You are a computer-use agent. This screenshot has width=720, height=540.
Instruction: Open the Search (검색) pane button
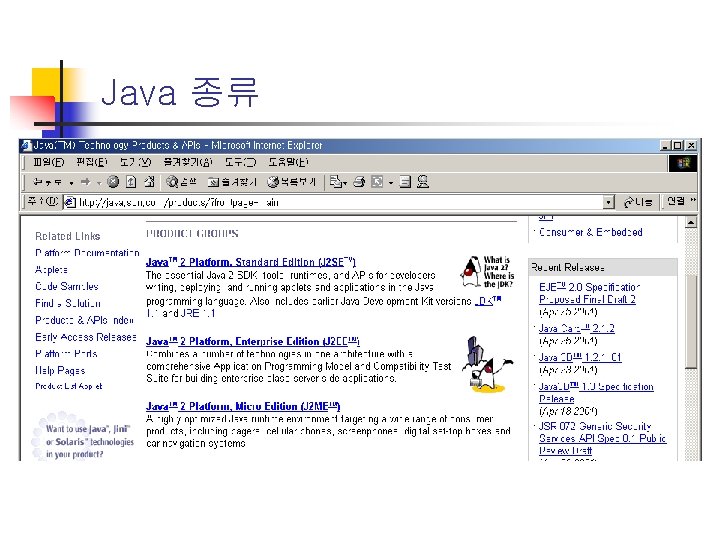click(181, 182)
